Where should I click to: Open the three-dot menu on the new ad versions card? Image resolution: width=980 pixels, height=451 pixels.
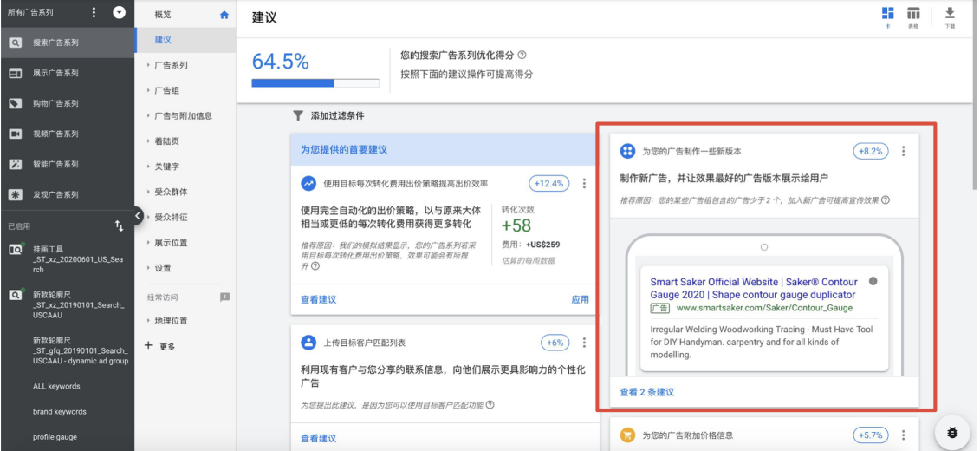(903, 151)
